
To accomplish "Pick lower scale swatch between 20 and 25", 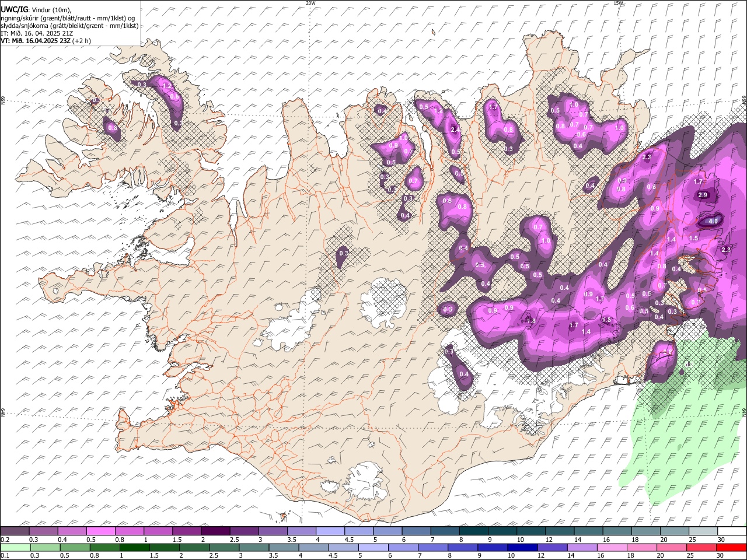I will pos(671,547).
